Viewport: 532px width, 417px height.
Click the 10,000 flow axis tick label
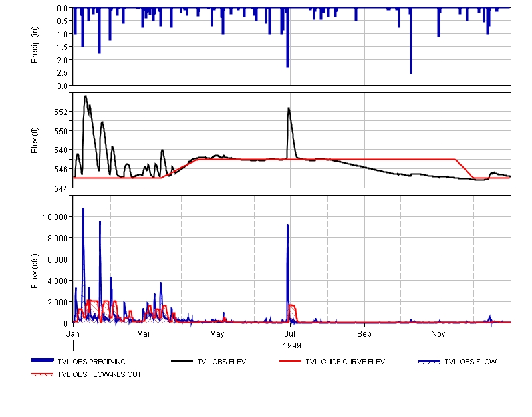tap(55, 217)
